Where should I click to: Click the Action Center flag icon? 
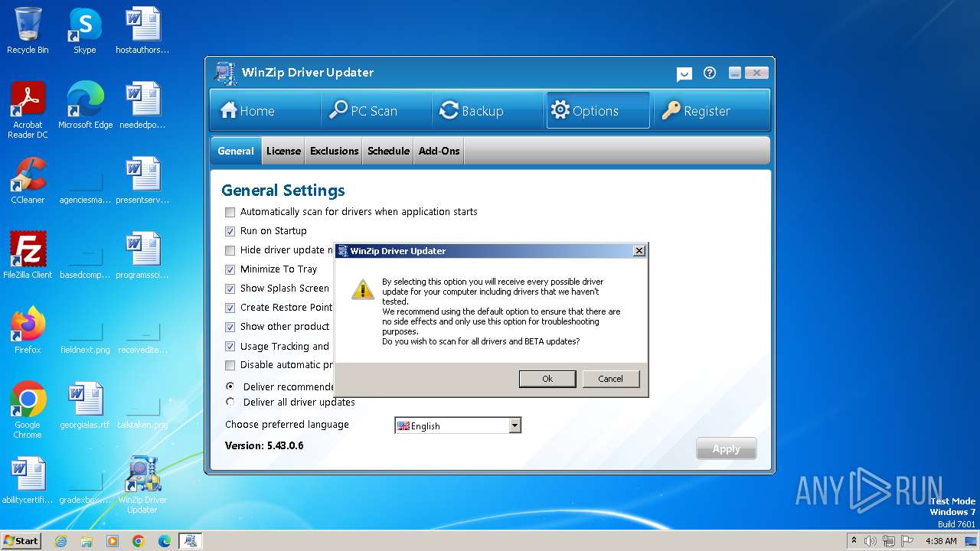click(906, 541)
